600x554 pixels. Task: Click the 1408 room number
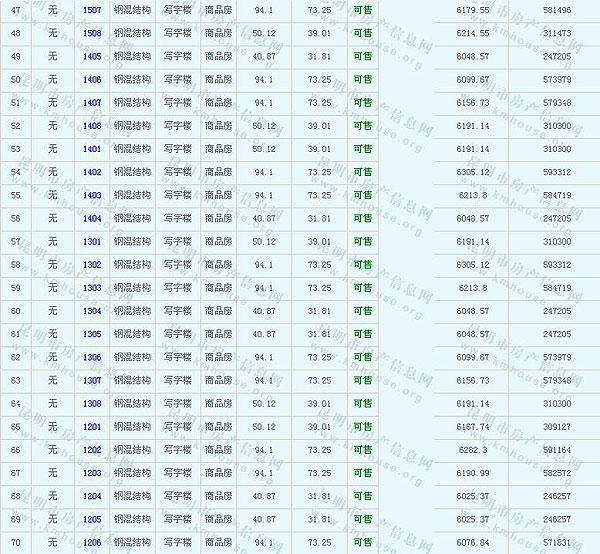[x=92, y=125]
